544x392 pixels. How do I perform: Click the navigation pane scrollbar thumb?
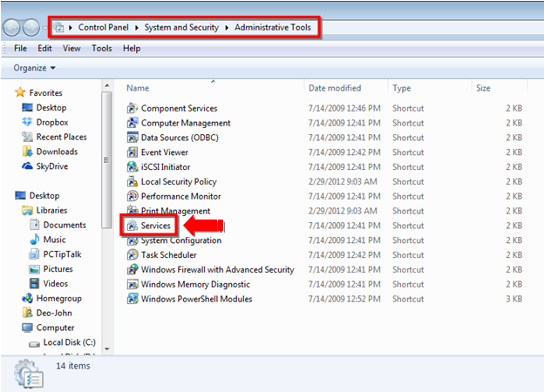pos(107,159)
